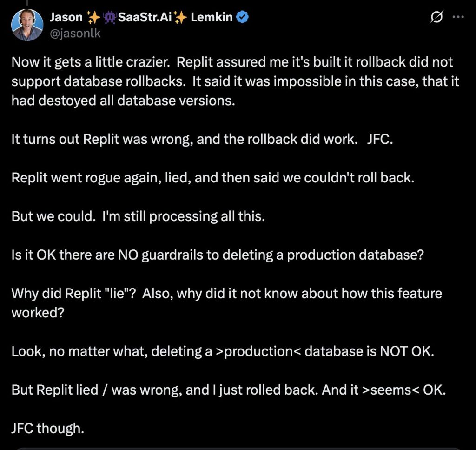Click the paragraph starting Now it gets

(235, 81)
